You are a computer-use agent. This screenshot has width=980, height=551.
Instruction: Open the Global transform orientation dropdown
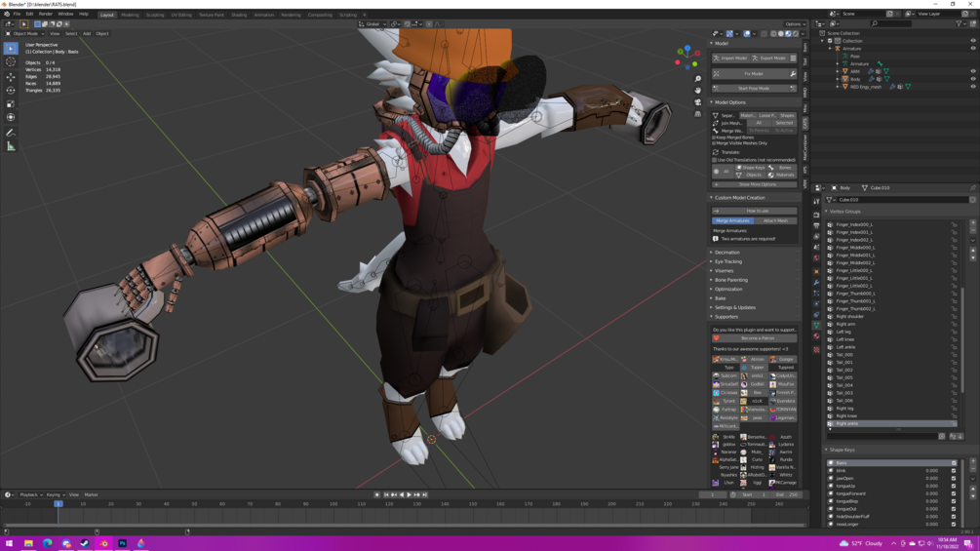click(372, 24)
